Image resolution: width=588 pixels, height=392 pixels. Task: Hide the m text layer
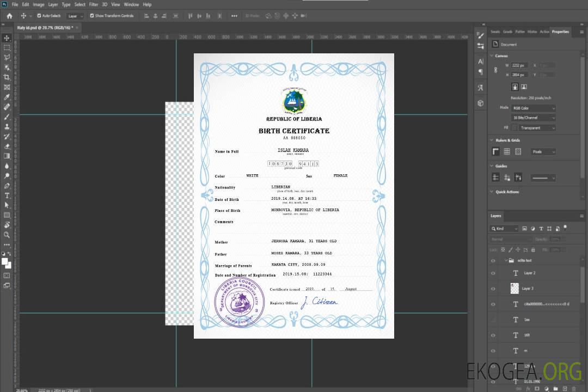493,351
